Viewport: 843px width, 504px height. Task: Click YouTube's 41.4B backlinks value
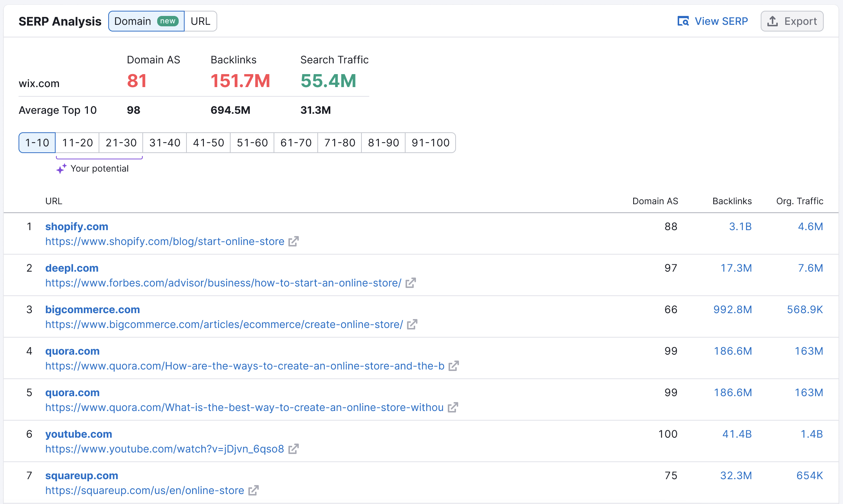[737, 434]
